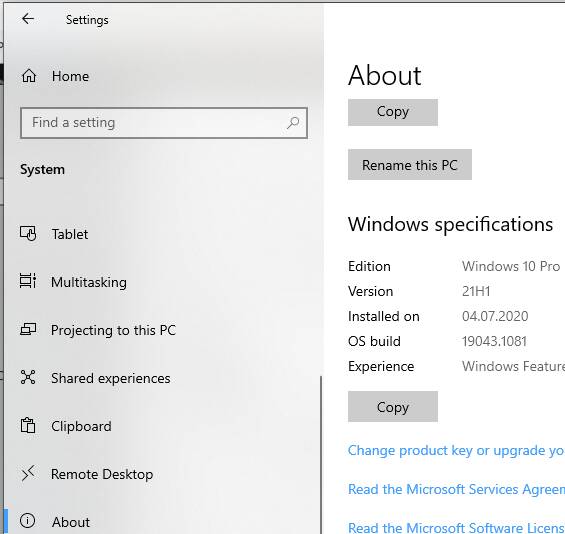Focus the Find a setting search box
This screenshot has width=565, height=534.
click(164, 123)
